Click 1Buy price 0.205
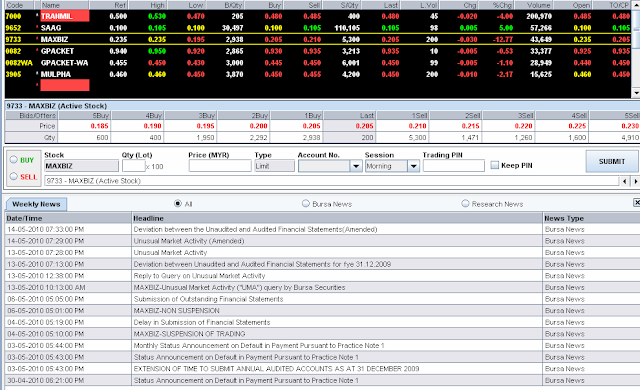Viewport: 640px width, 390px height. pos(311,126)
